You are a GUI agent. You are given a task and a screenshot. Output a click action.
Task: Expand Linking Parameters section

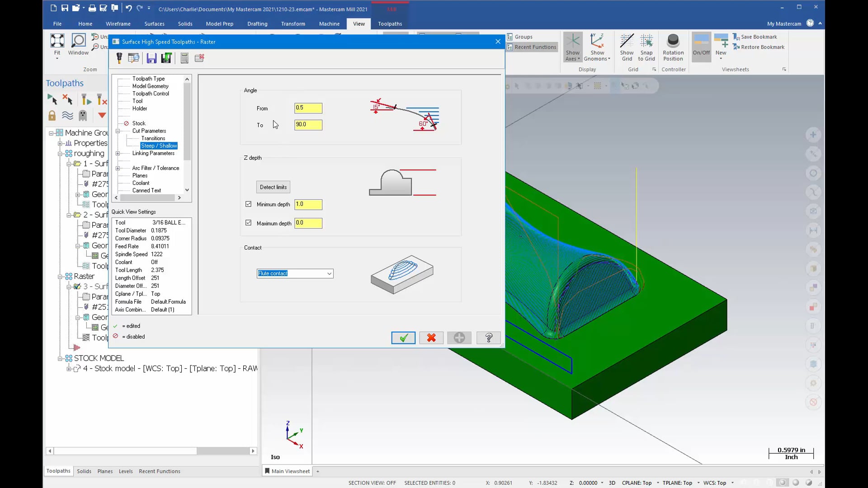[118, 153]
